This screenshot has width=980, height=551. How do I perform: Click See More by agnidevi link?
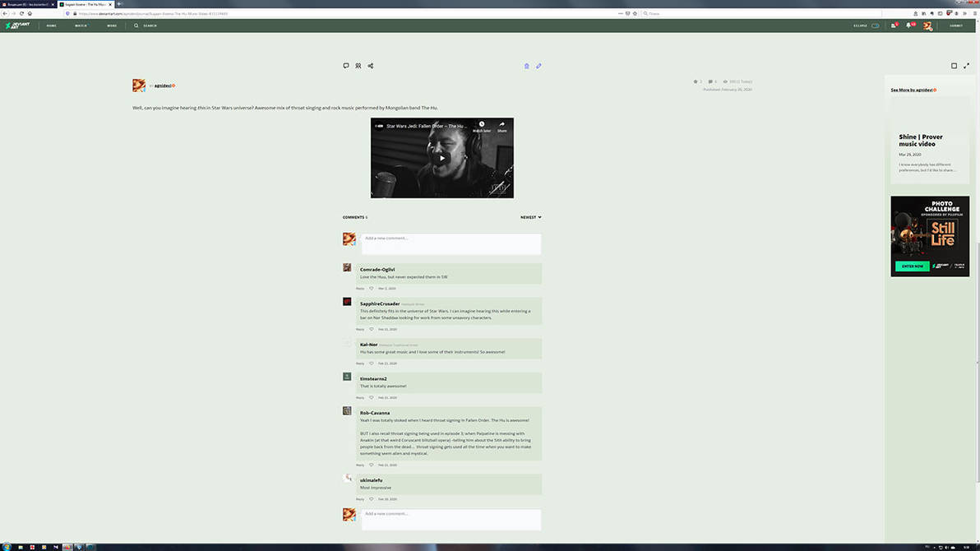(913, 90)
